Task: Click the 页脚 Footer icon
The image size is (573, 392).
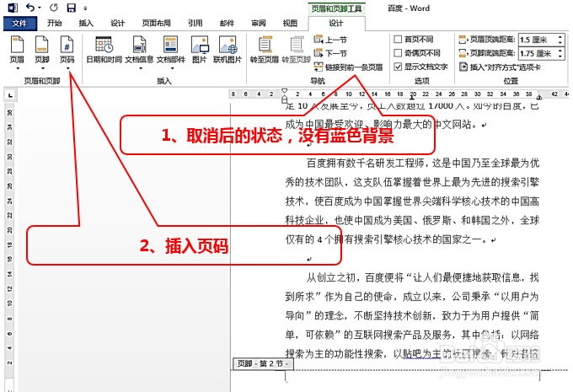Action: pos(41,45)
